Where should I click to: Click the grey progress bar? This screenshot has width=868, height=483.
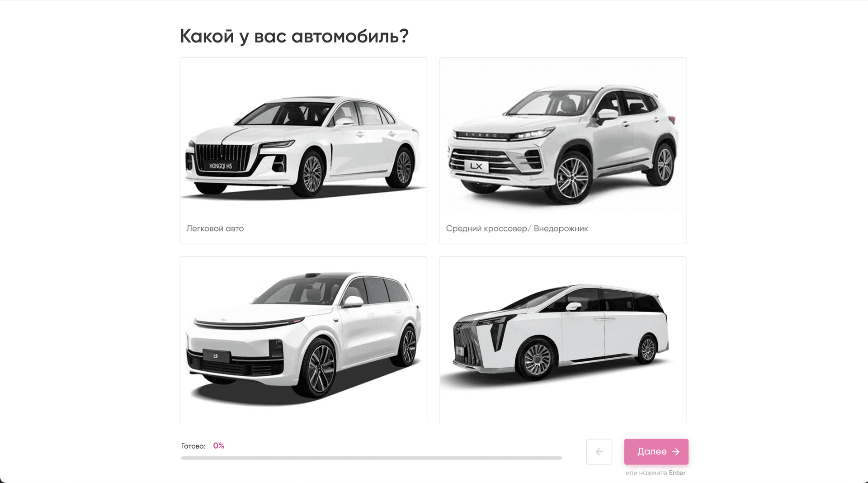(x=372, y=458)
